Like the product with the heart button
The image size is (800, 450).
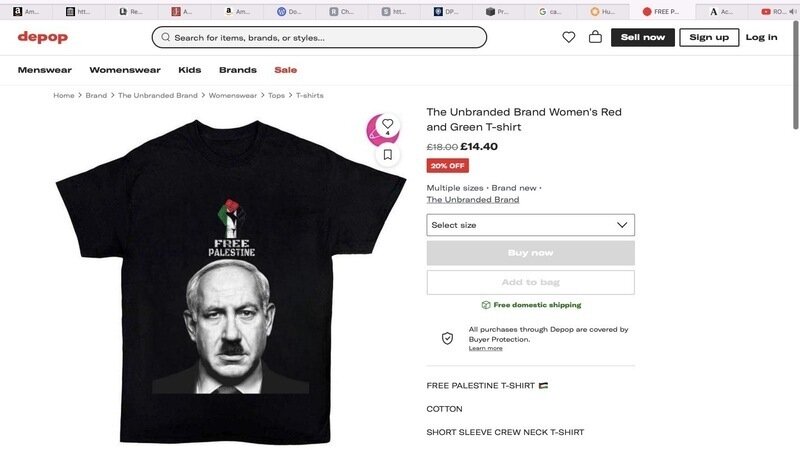coord(387,125)
